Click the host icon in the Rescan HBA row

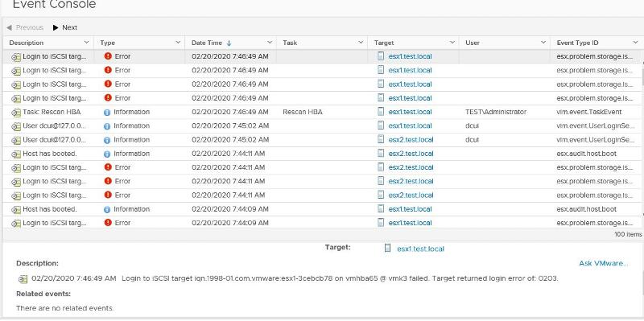pos(381,112)
